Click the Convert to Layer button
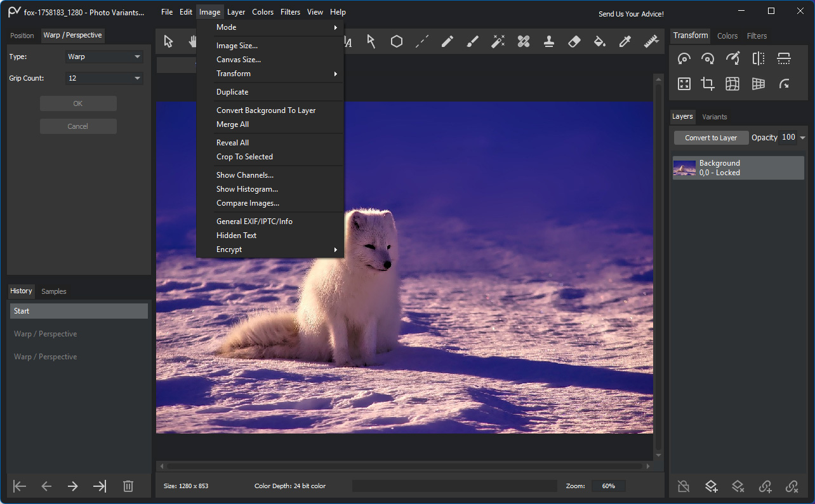 coord(711,138)
